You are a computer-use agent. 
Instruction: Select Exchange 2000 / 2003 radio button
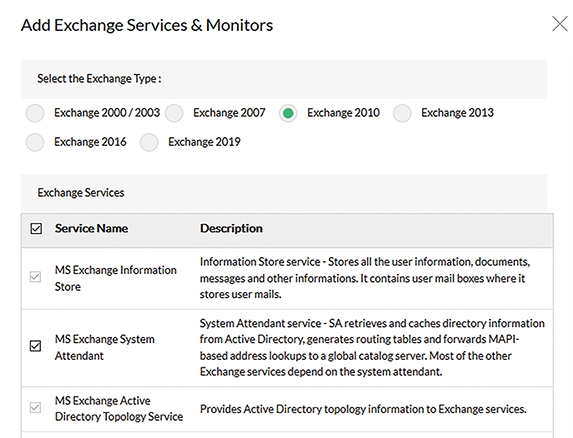point(35,113)
